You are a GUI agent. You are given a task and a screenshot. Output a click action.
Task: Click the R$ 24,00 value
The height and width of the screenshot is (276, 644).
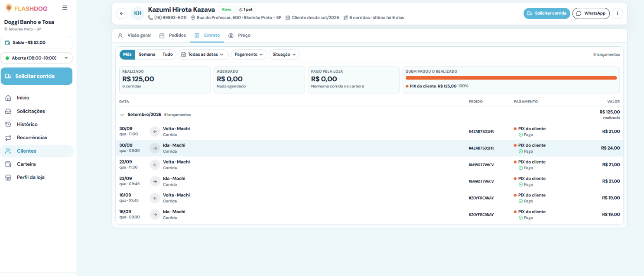(610, 148)
